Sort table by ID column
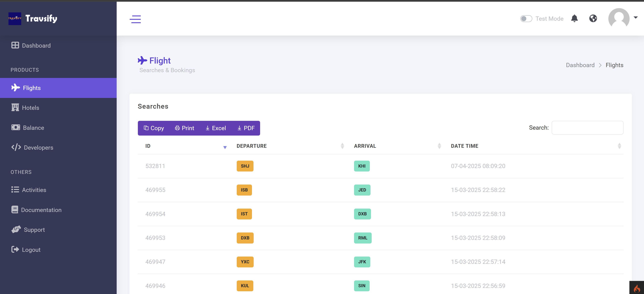This screenshot has height=294, width=644. pos(225,147)
